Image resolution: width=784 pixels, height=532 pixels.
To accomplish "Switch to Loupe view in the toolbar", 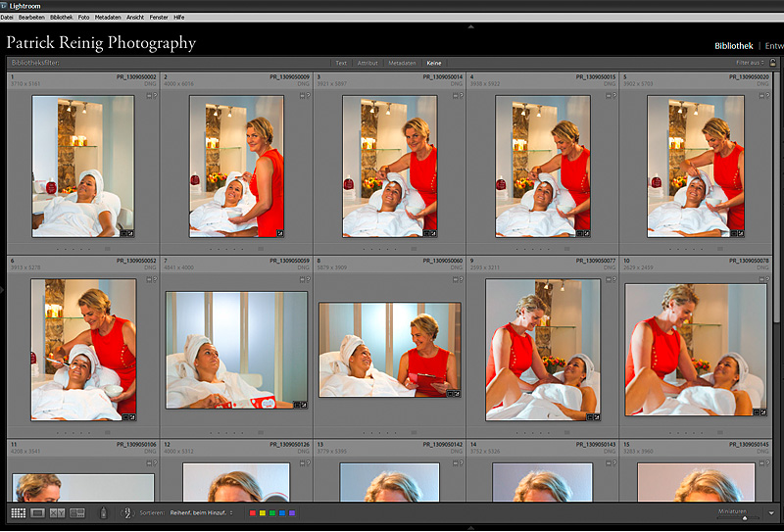I will [38, 512].
